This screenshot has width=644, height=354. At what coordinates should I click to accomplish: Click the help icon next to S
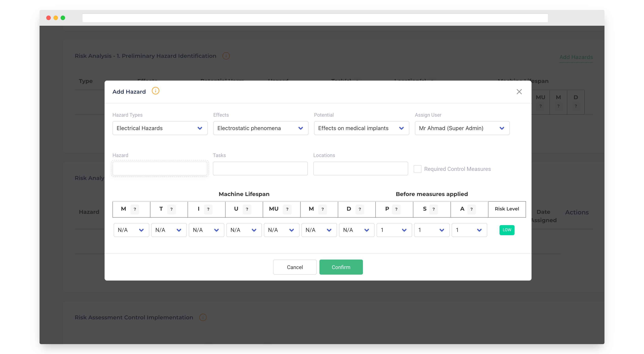[x=433, y=209]
